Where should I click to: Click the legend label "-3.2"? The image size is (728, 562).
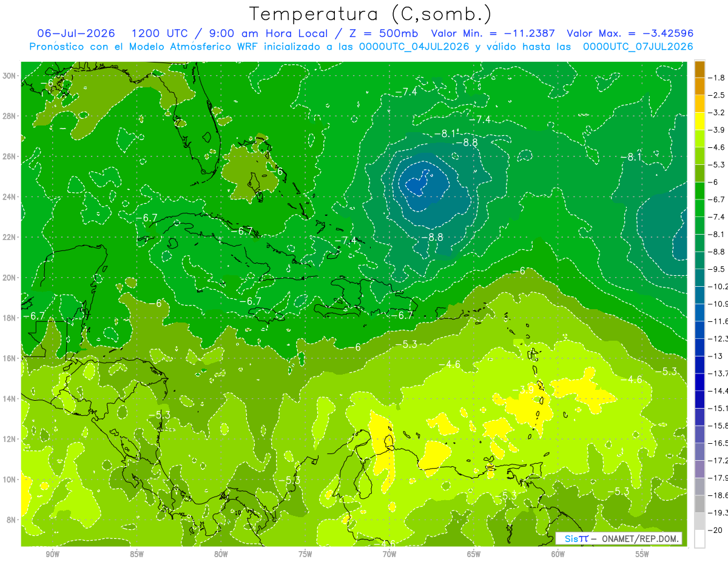coord(716,112)
